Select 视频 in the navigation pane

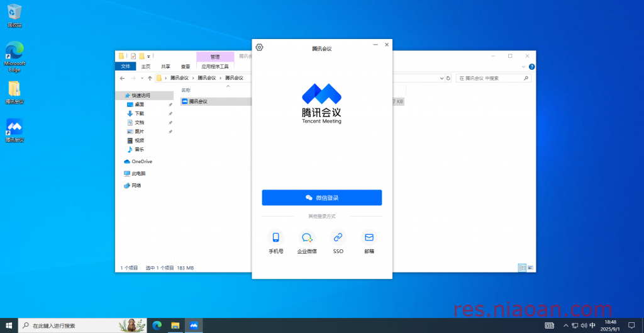coord(139,140)
